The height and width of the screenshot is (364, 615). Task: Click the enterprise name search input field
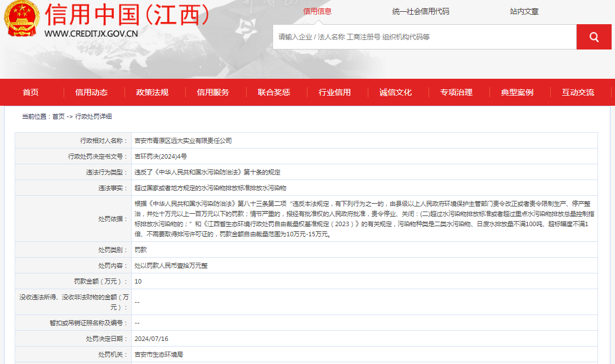(x=425, y=37)
